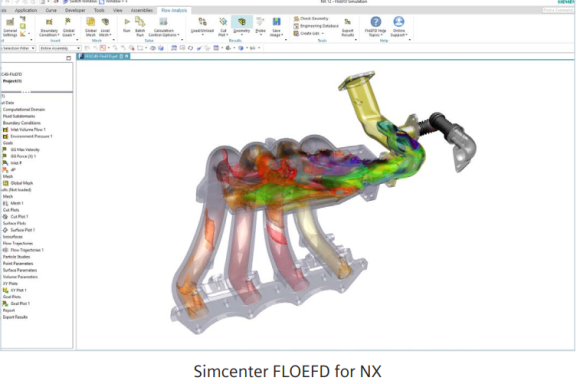The image size is (580, 384).
Task: Select Isosurfaces in the tree
Action: 13,237
